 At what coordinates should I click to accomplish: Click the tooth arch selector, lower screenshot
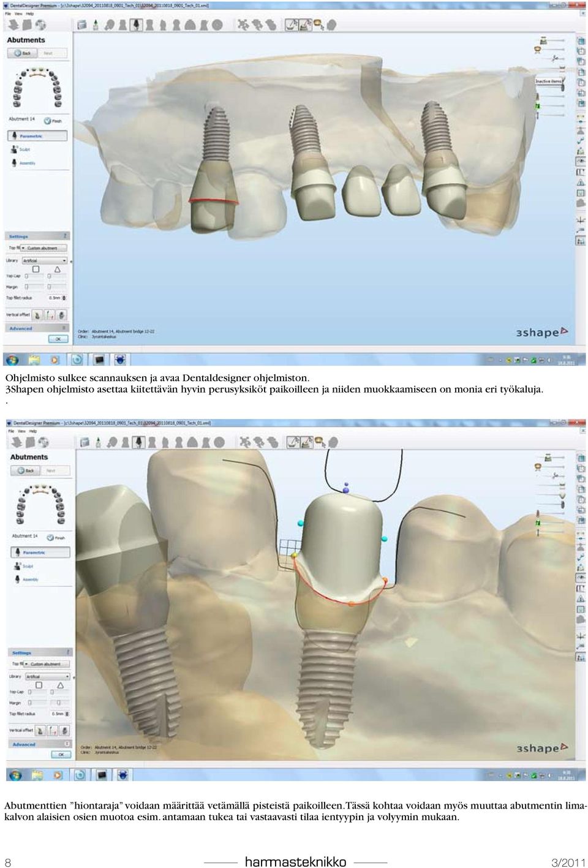(40, 505)
